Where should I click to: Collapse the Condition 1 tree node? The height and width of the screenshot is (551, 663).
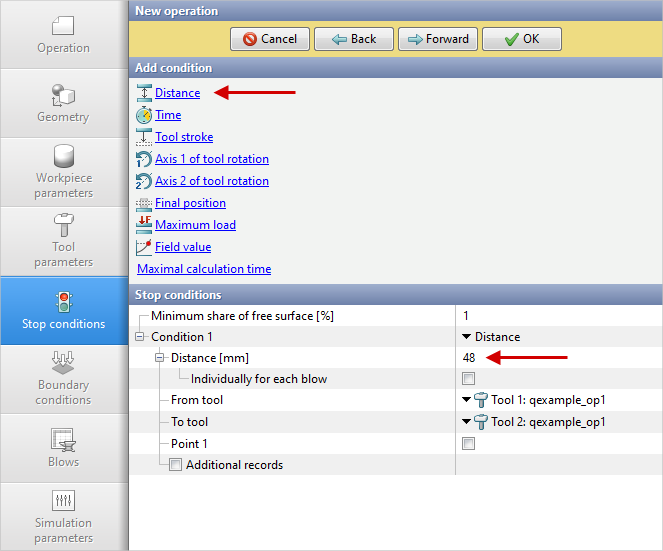pyautogui.click(x=141, y=337)
